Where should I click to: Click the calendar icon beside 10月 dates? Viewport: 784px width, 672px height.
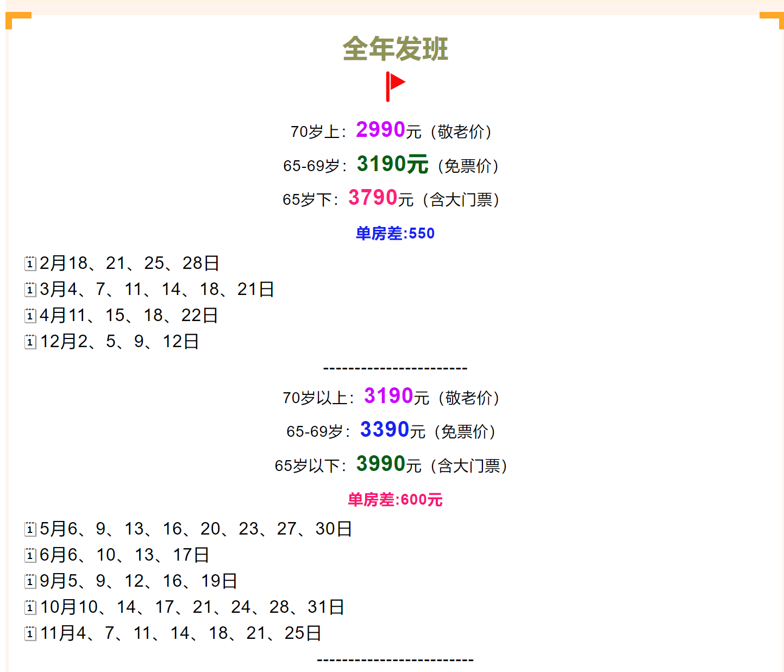(30, 607)
